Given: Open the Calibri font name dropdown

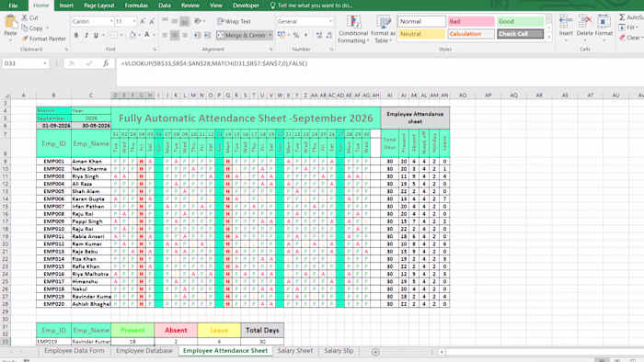Looking at the screenshot, I should point(111,21).
